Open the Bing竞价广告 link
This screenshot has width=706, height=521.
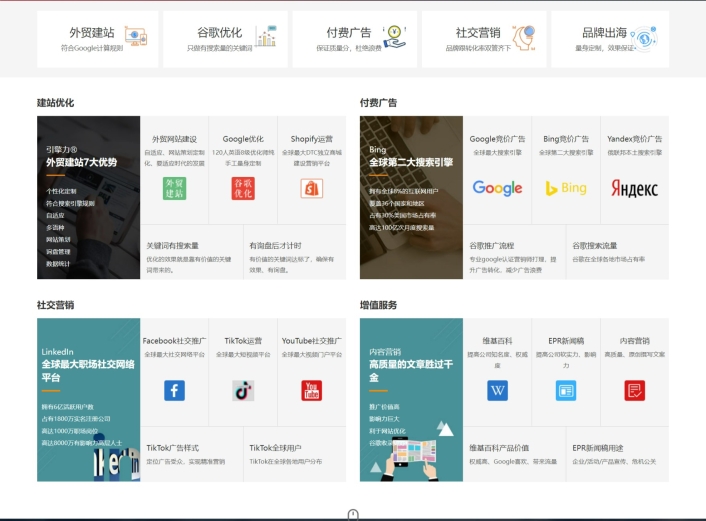point(566,139)
